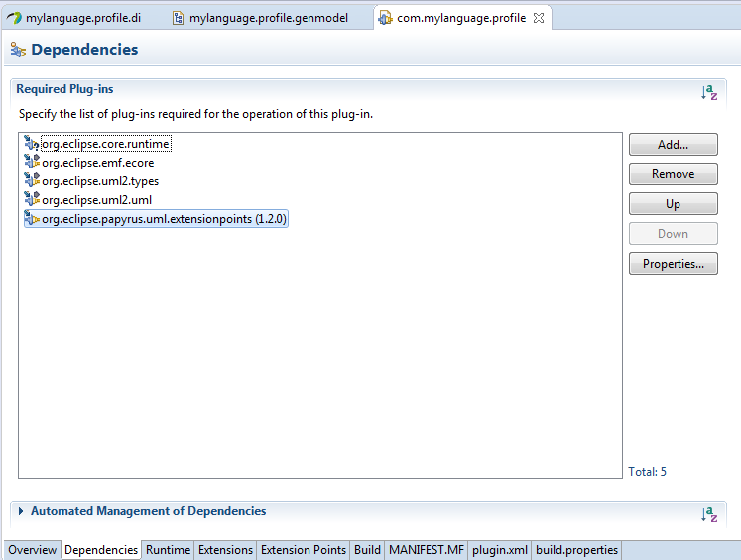741x560 pixels.
Task: Click the Remove button
Action: click(673, 173)
